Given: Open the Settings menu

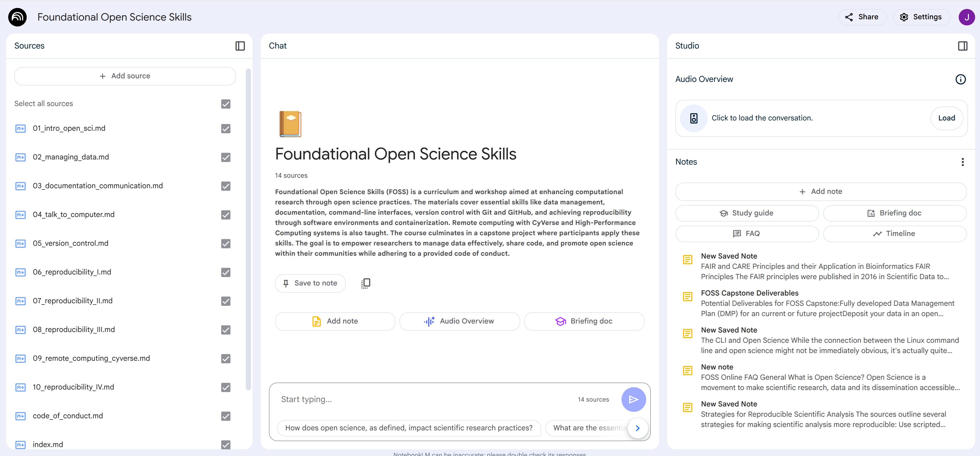Looking at the screenshot, I should [921, 17].
